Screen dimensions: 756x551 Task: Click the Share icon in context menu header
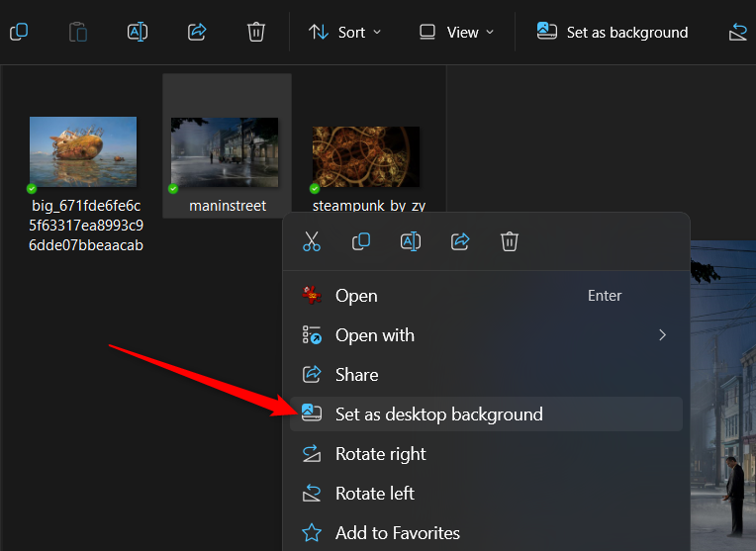coord(460,241)
